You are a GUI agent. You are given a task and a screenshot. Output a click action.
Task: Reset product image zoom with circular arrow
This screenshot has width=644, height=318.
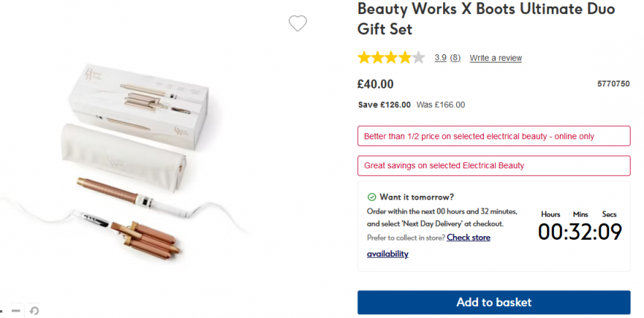click(x=34, y=310)
